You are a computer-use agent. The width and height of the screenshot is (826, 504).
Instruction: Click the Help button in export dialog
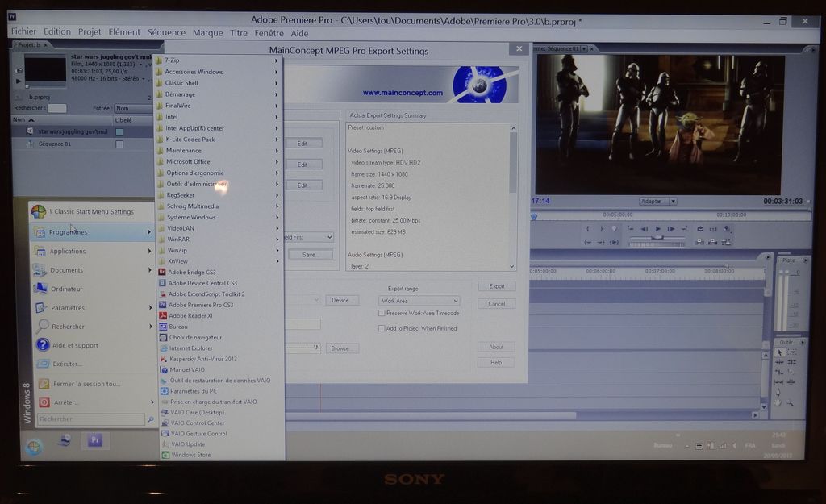pos(496,362)
